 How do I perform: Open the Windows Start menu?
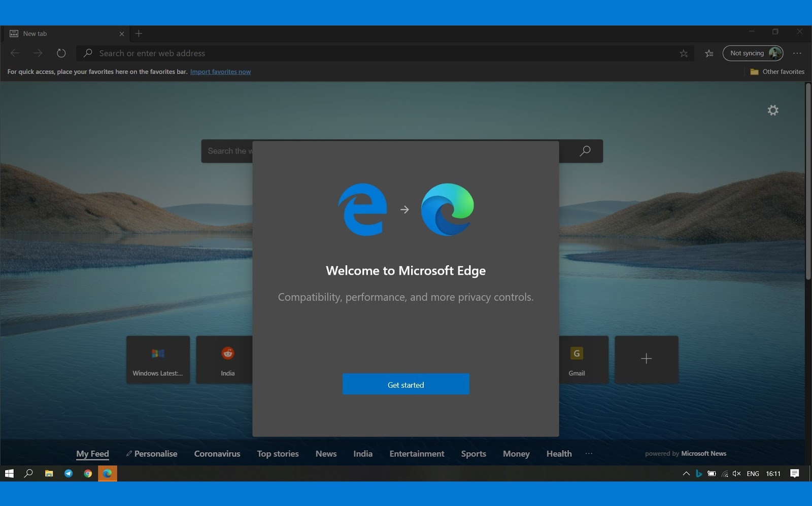point(9,474)
